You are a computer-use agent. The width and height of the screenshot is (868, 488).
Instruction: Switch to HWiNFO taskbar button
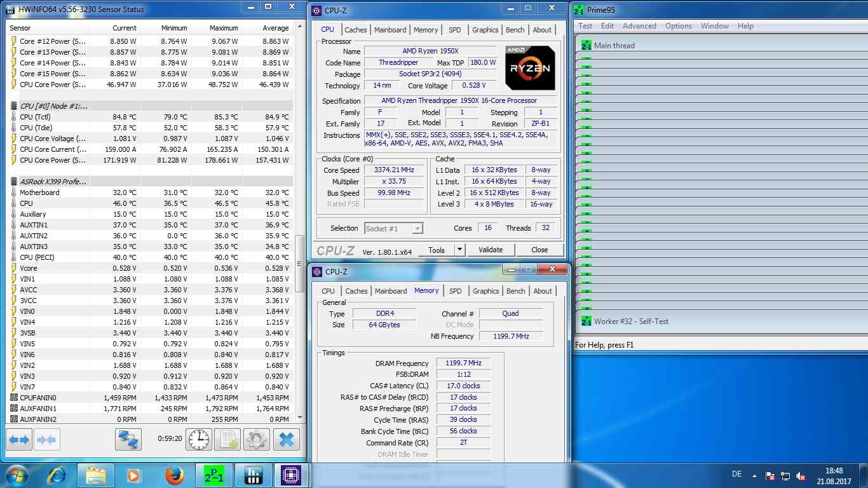pyautogui.click(x=253, y=475)
